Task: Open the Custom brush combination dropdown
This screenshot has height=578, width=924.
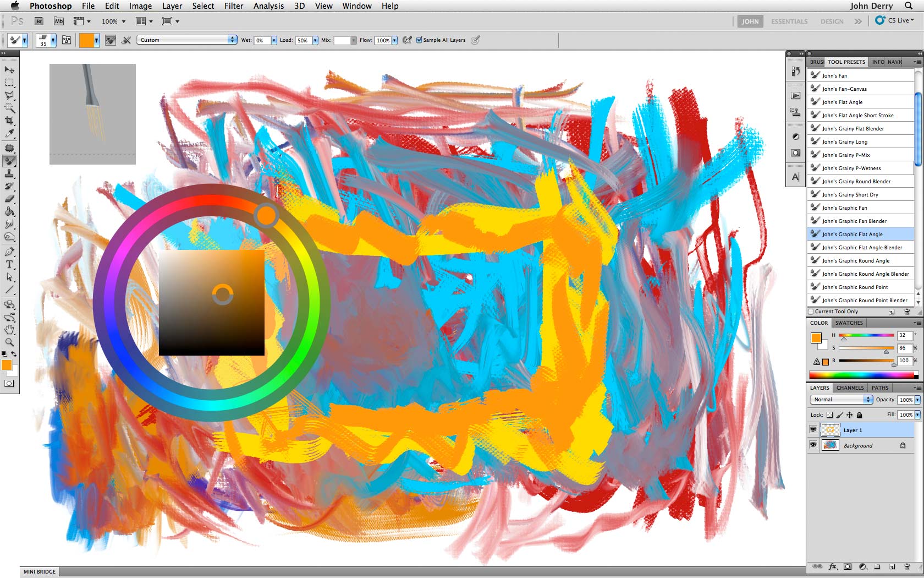Action: 233,40
